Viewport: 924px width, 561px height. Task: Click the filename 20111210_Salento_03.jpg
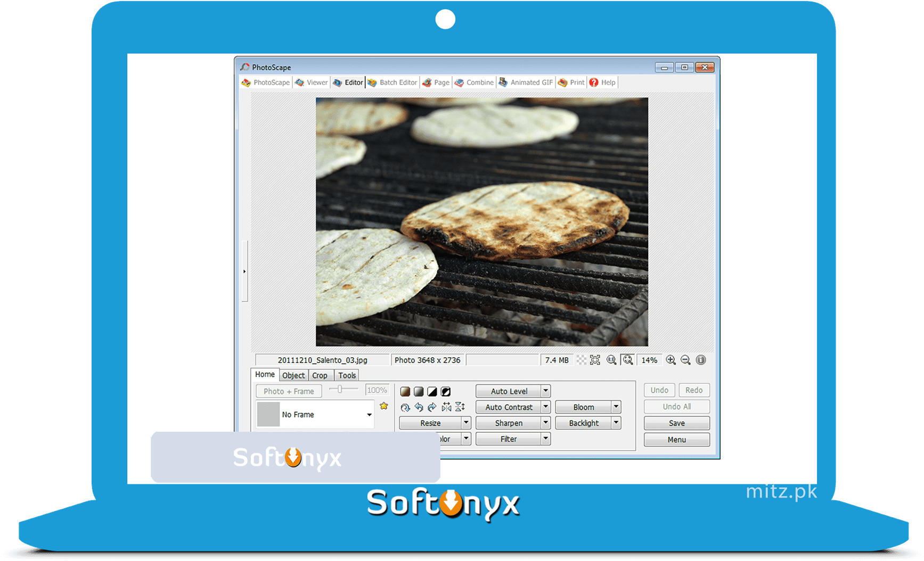pos(322,360)
